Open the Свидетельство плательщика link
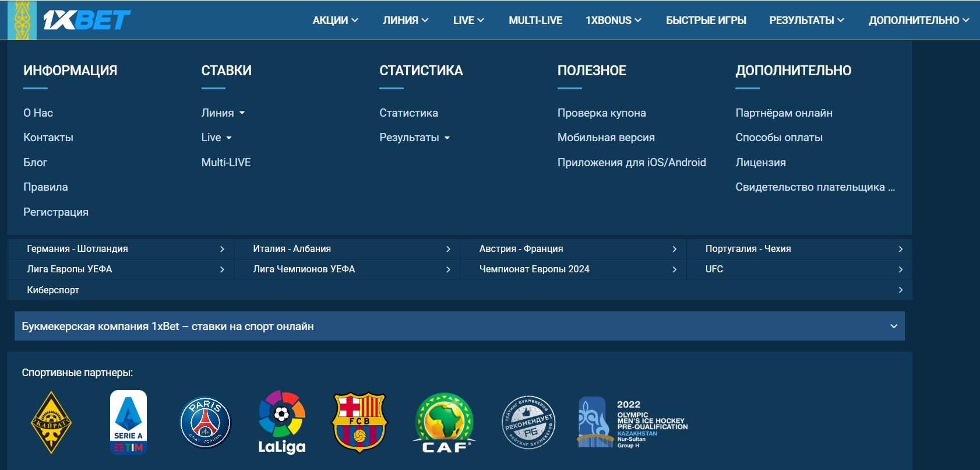Viewport: 980px width, 470px height. click(815, 187)
